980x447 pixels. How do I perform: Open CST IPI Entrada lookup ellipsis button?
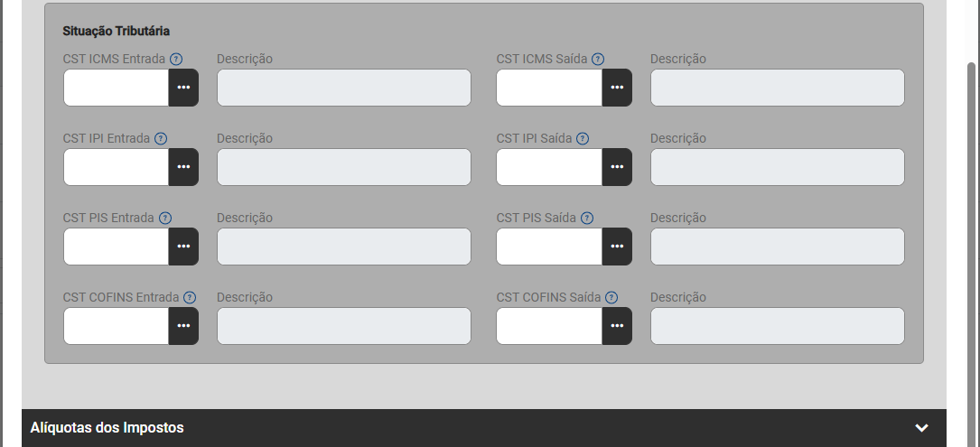tap(183, 167)
